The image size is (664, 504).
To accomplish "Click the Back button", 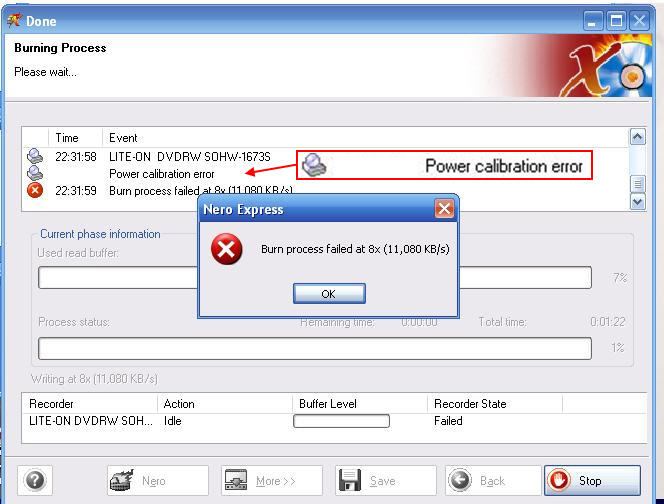I will tap(493, 480).
